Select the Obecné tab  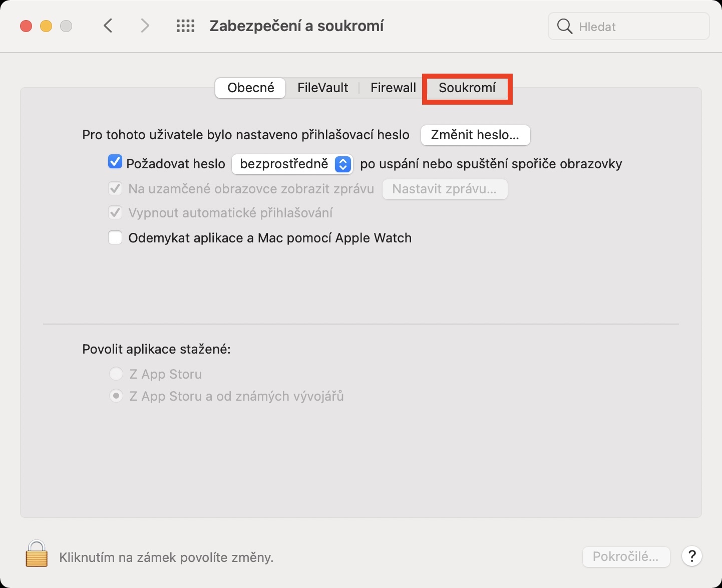250,88
